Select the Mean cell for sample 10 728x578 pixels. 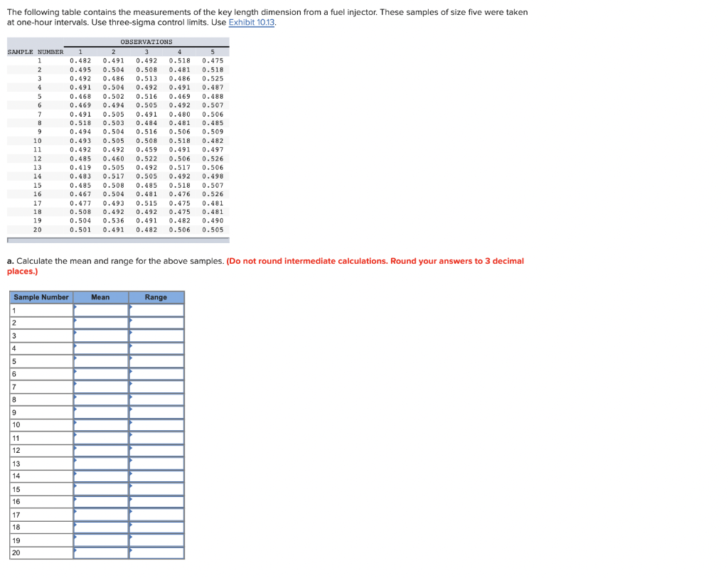pos(100,425)
